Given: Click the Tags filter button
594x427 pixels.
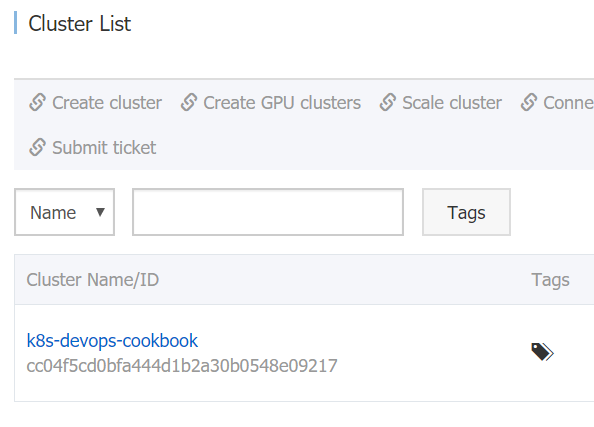Looking at the screenshot, I should [x=466, y=212].
